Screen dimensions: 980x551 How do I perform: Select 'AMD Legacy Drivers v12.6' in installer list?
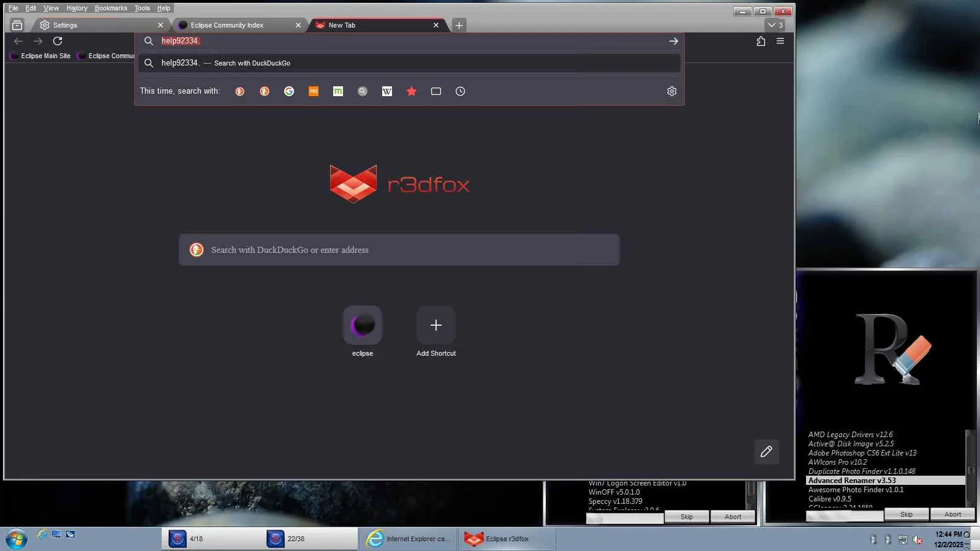pos(850,435)
